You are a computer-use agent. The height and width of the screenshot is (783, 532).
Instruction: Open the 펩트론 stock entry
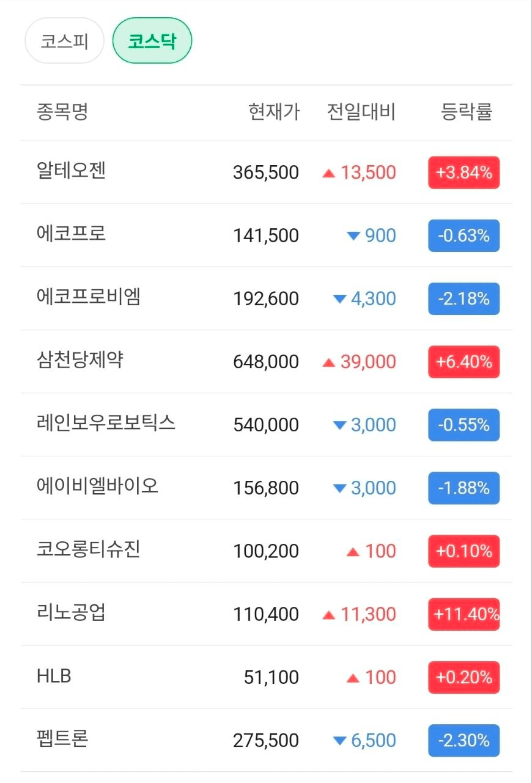63,738
